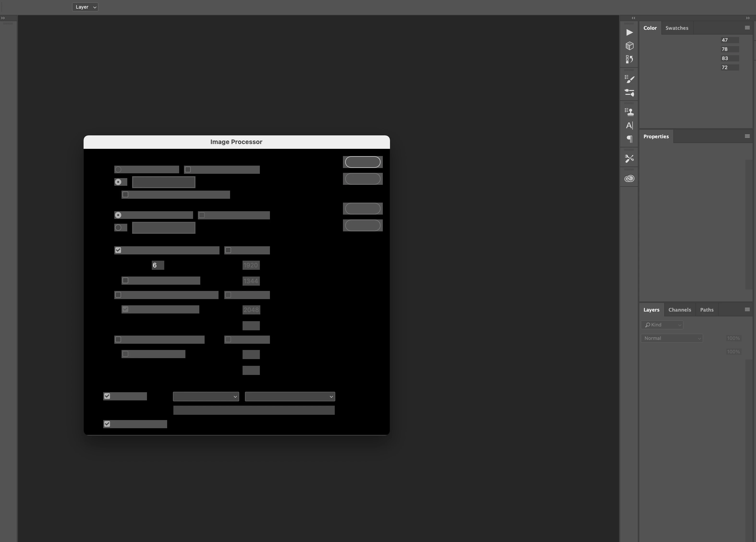Open the 3D panel cube icon

(629, 46)
